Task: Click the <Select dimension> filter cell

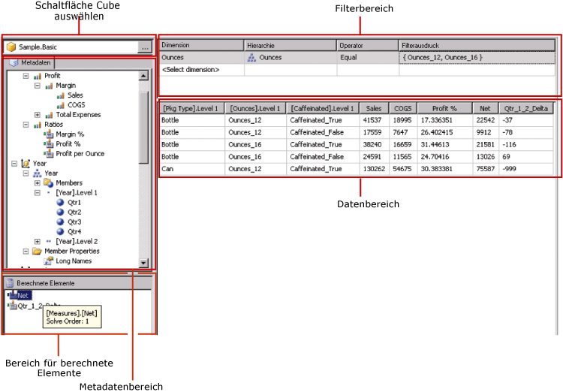Action: pos(201,70)
